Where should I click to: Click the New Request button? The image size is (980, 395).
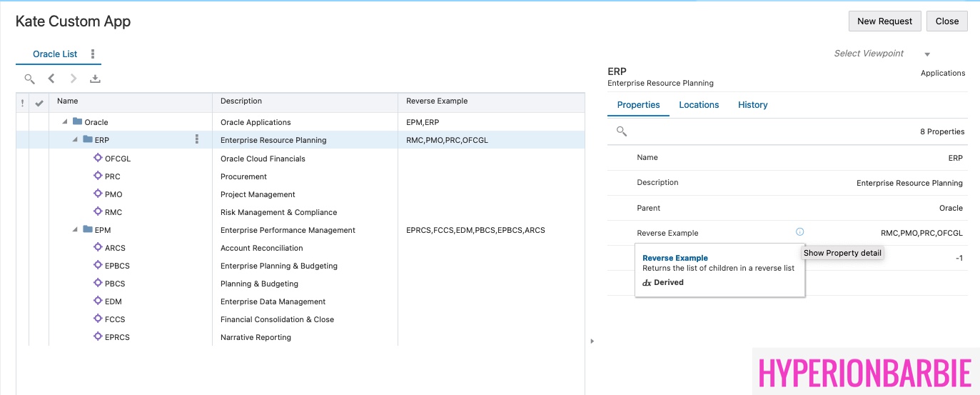pos(884,21)
